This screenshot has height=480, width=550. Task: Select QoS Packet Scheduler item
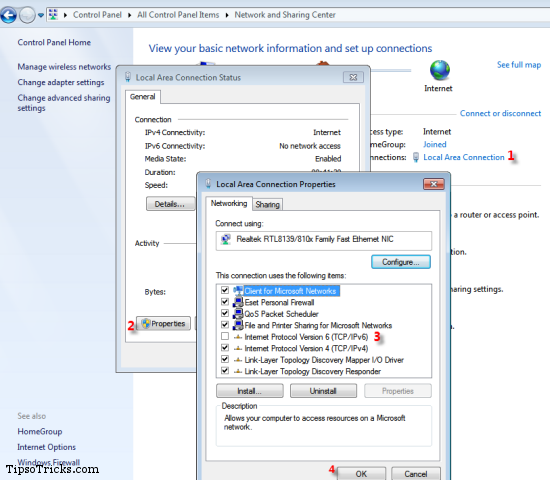click(x=281, y=314)
